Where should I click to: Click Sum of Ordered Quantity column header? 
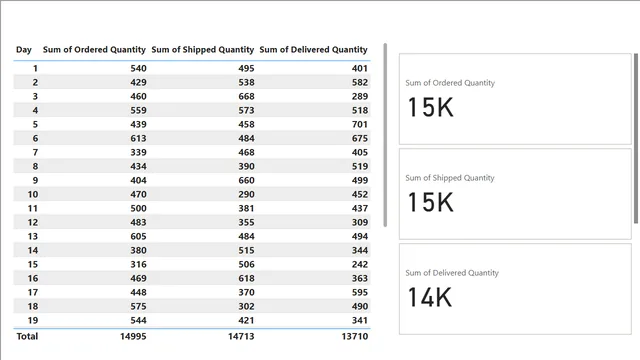tap(94, 49)
